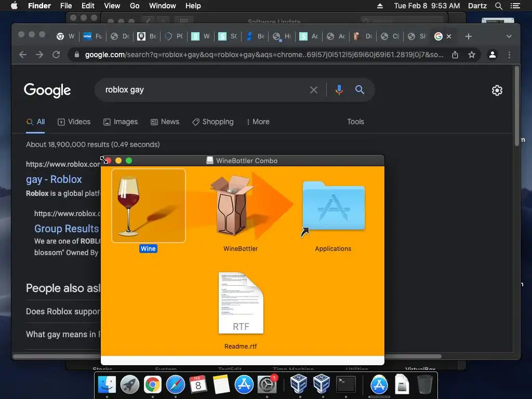Open Chrome's three-dot menu
The image size is (532, 399).
(x=509, y=55)
